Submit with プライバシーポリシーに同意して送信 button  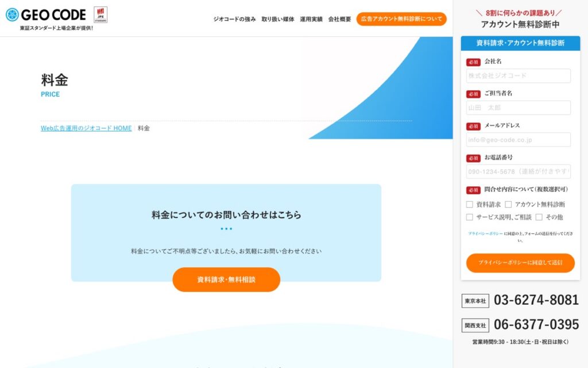tap(520, 262)
